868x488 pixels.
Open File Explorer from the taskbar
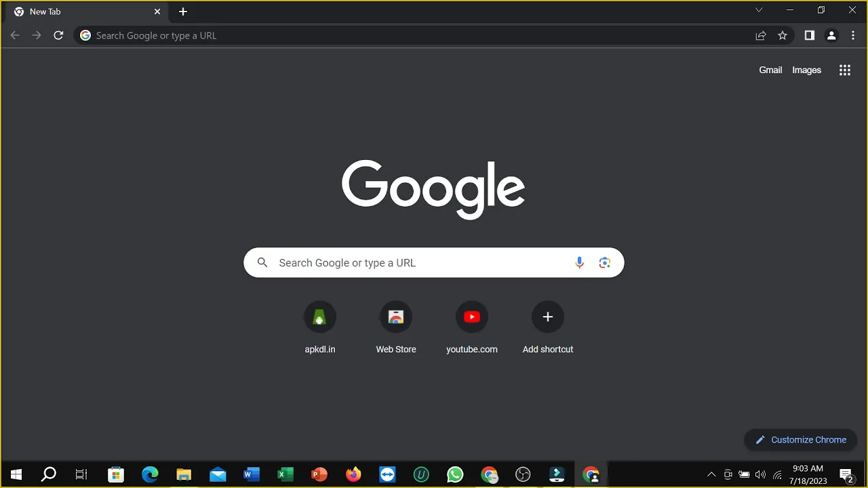coord(184,474)
